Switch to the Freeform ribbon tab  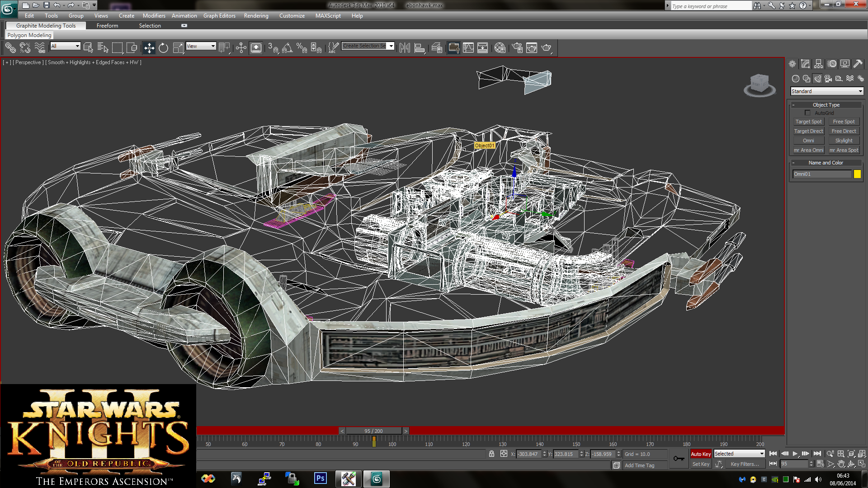[x=107, y=26]
